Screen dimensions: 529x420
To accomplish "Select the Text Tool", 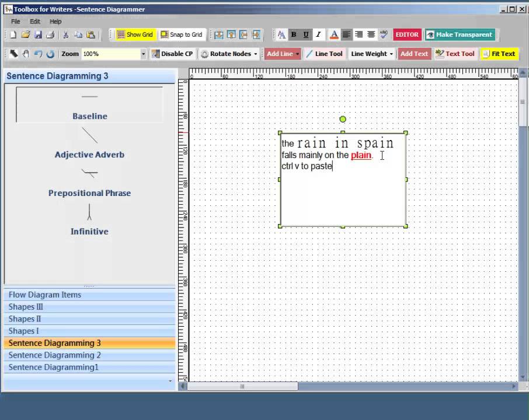I will coord(455,54).
